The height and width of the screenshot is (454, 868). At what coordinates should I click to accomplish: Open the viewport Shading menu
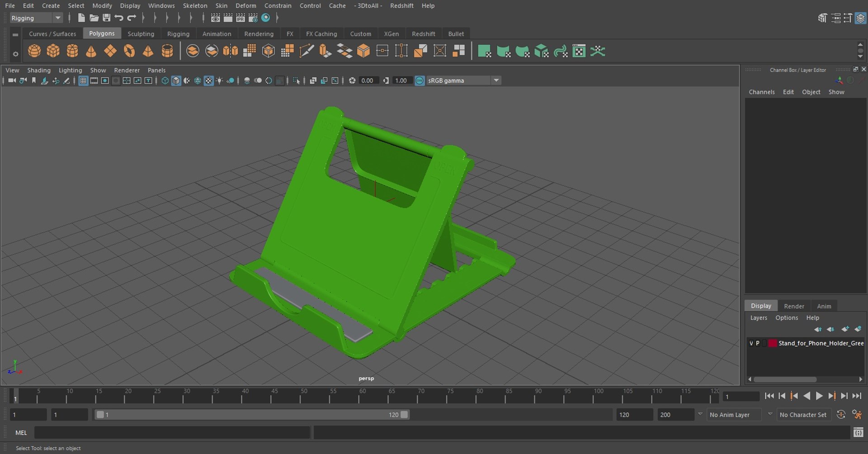point(39,70)
